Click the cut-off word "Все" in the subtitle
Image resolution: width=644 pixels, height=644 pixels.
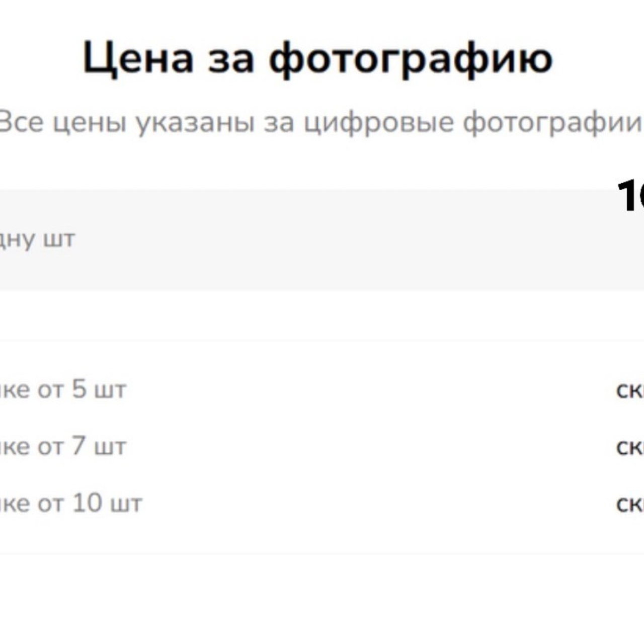tap(20, 122)
